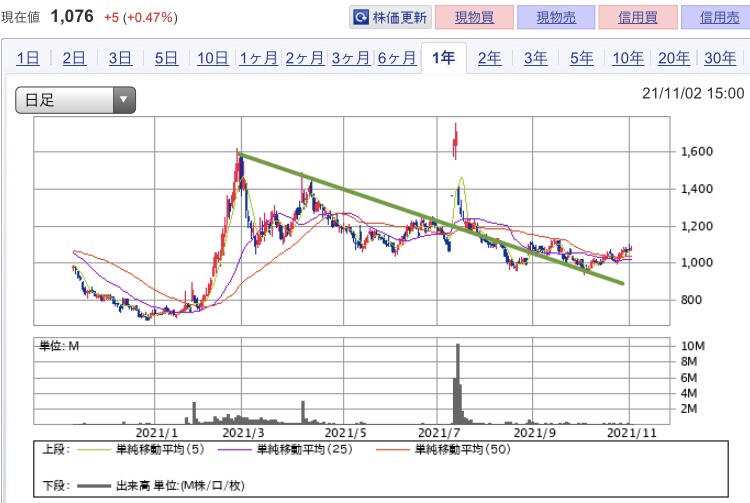This screenshot has width=750, height=503.
Task: Switch chart range to 1日
Action: [x=28, y=58]
